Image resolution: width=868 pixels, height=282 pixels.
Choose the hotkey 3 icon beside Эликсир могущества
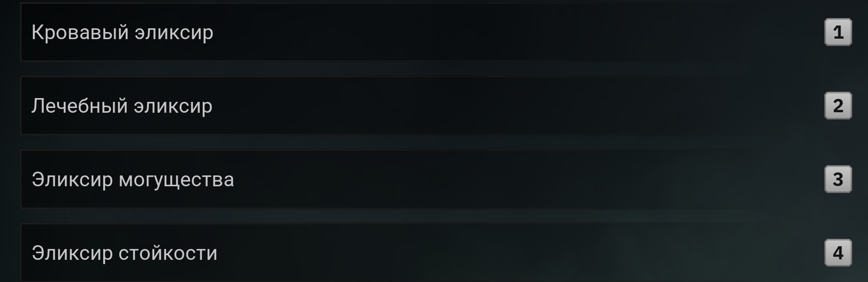click(x=838, y=179)
